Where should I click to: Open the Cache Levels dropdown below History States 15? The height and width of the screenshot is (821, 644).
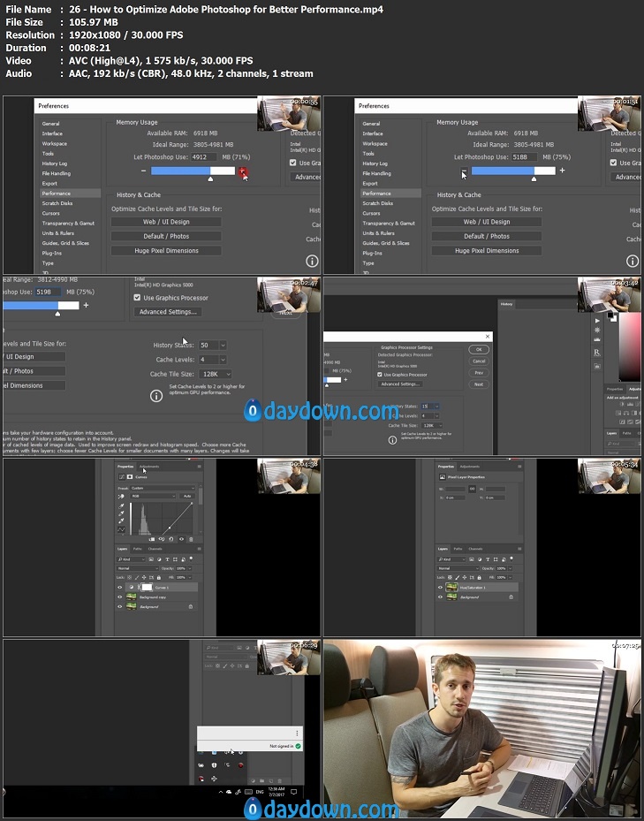(x=430, y=415)
